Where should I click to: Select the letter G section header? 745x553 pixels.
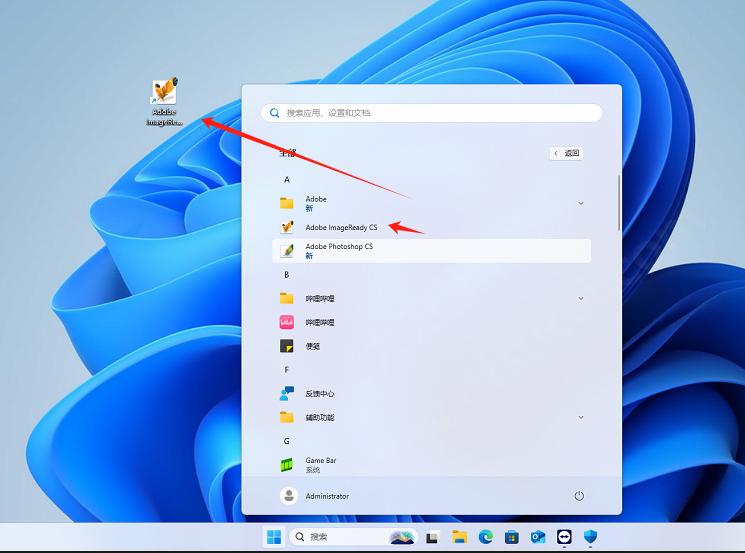287,441
